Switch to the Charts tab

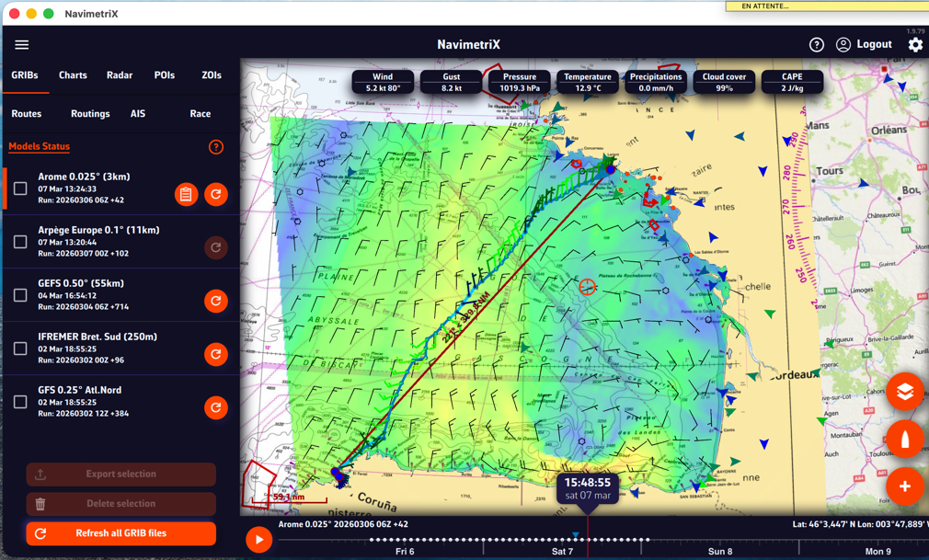(73, 75)
